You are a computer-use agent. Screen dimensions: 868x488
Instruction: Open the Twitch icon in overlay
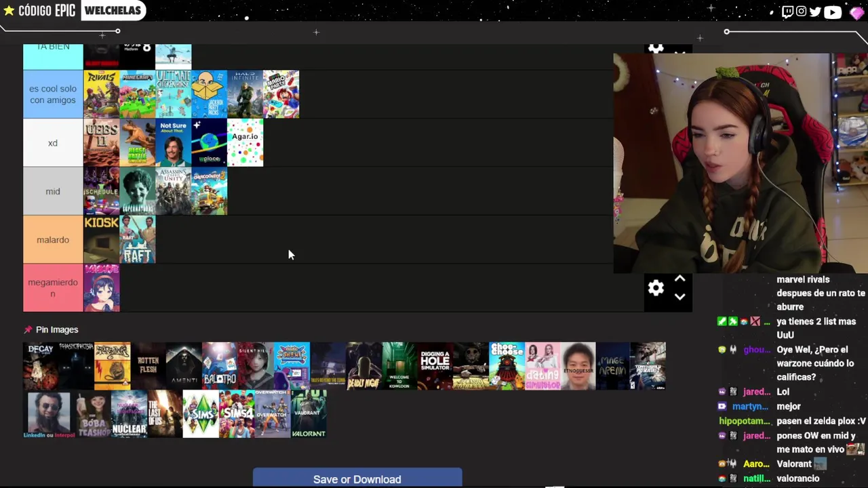click(x=787, y=12)
